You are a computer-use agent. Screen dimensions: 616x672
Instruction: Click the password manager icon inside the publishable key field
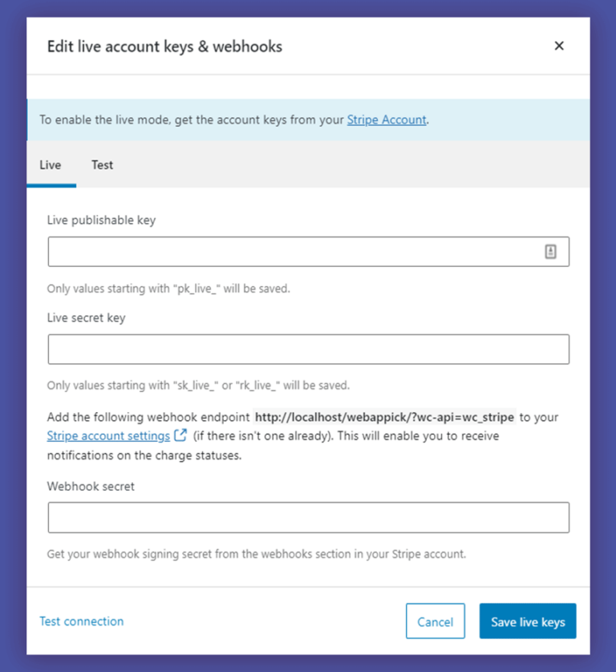549,251
